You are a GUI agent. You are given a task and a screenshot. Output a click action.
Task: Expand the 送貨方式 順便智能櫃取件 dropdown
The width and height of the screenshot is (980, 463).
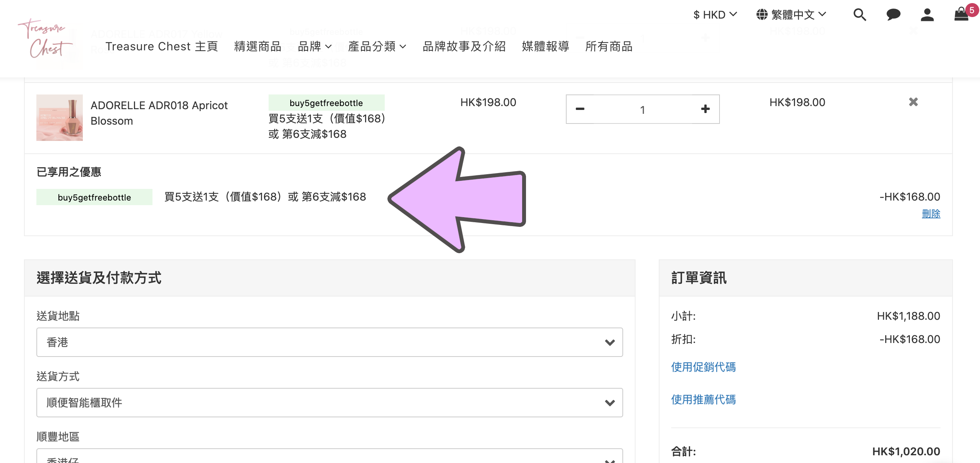click(329, 403)
